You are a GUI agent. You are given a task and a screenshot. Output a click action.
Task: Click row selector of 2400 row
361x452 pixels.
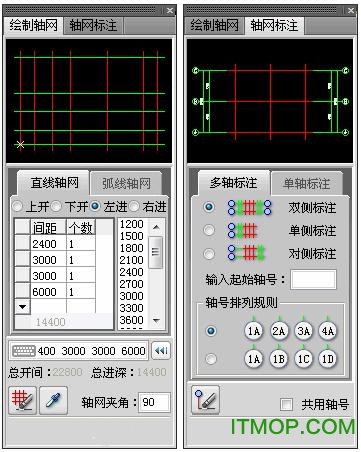coord(22,244)
